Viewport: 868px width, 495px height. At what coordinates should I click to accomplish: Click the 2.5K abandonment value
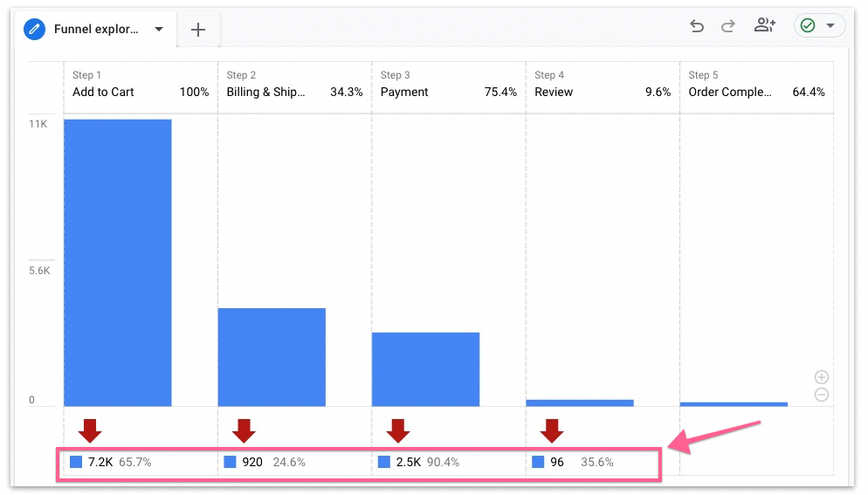tap(409, 462)
